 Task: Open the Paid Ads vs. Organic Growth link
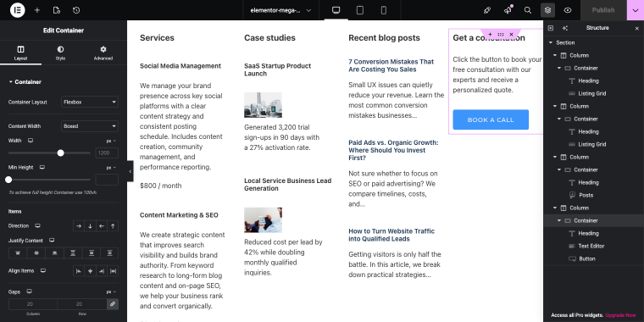393,150
